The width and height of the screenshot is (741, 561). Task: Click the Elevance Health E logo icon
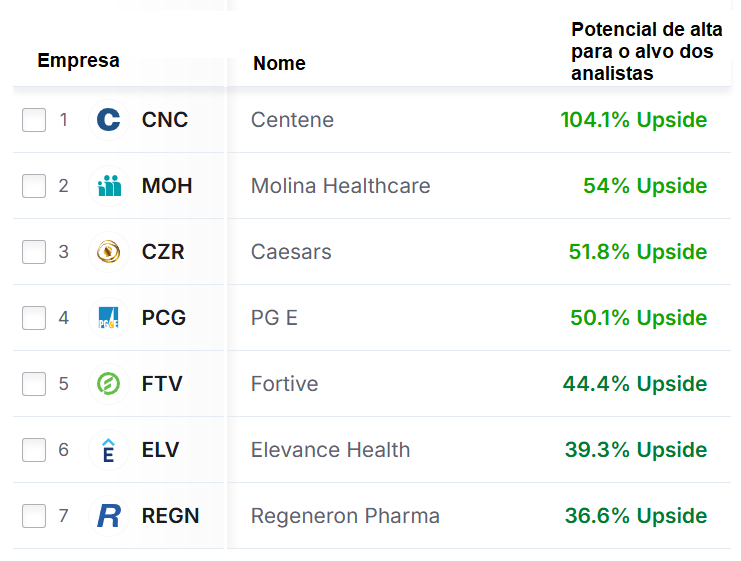pyautogui.click(x=109, y=450)
